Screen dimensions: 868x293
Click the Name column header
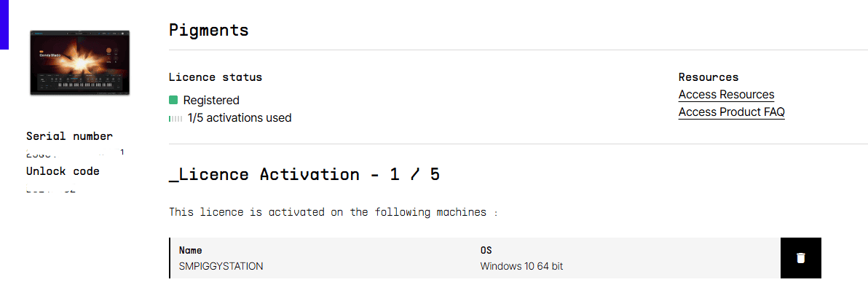point(191,251)
